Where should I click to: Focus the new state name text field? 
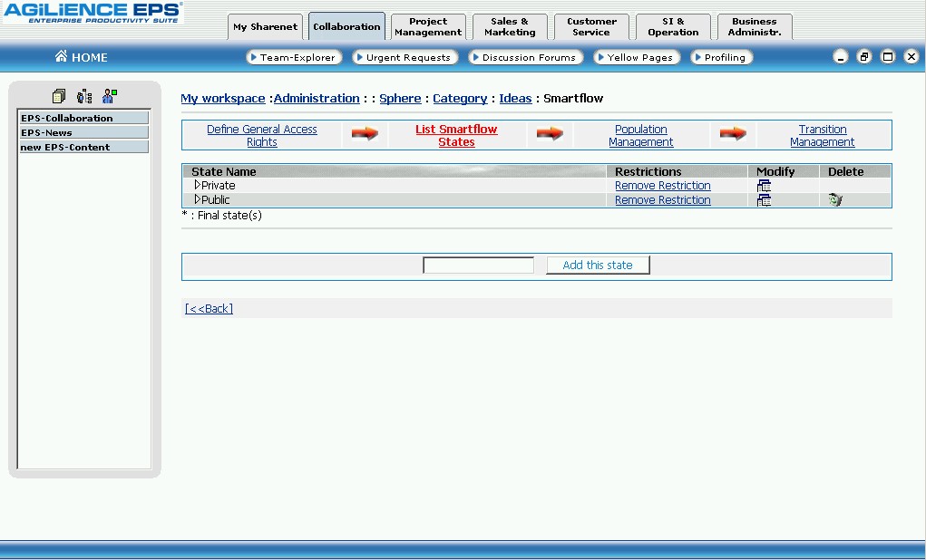coord(478,266)
